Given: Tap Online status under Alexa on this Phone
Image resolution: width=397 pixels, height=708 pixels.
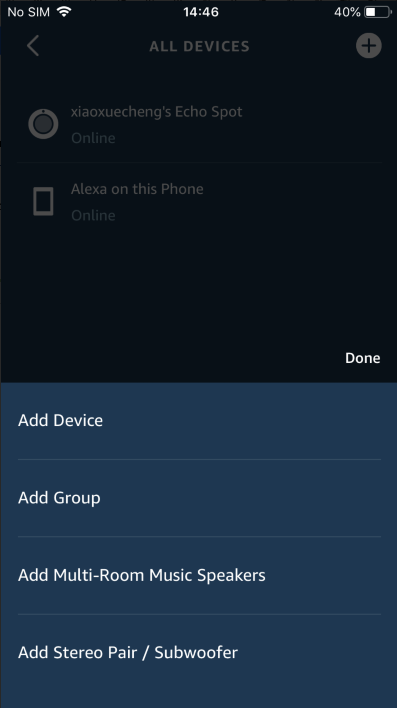Looking at the screenshot, I should (93, 215).
